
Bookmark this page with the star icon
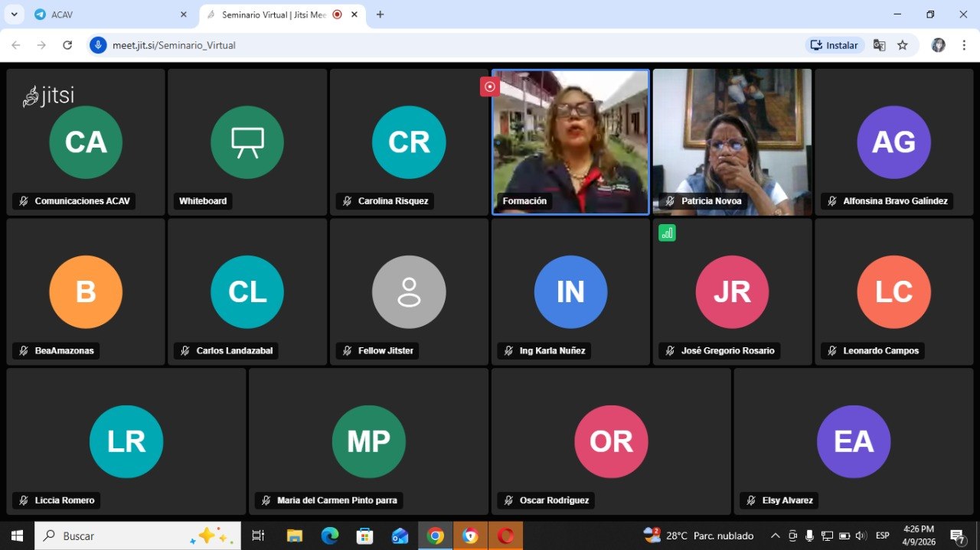point(903,45)
